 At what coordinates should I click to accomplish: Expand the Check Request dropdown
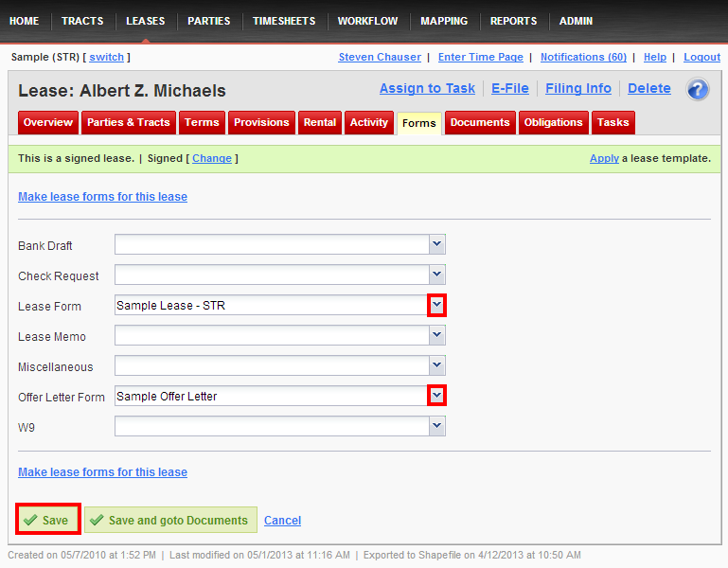coord(436,275)
